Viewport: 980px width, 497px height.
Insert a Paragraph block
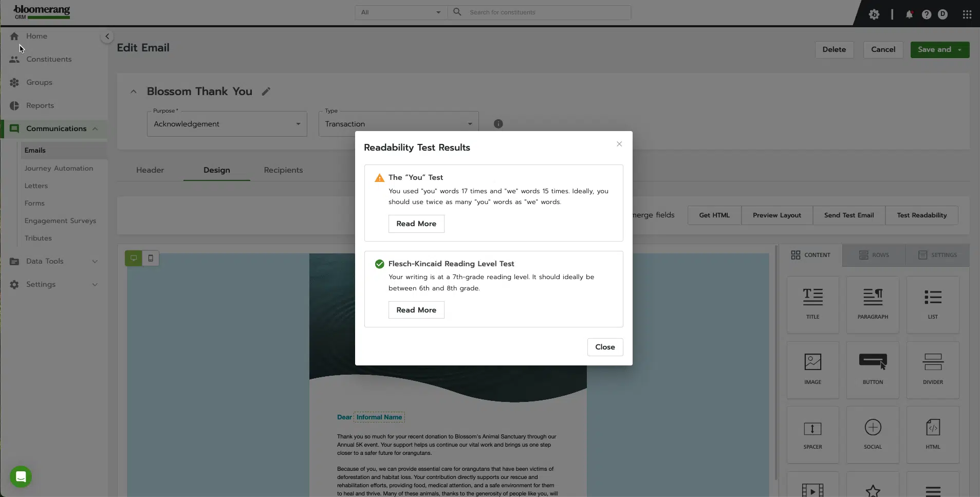[x=873, y=304]
